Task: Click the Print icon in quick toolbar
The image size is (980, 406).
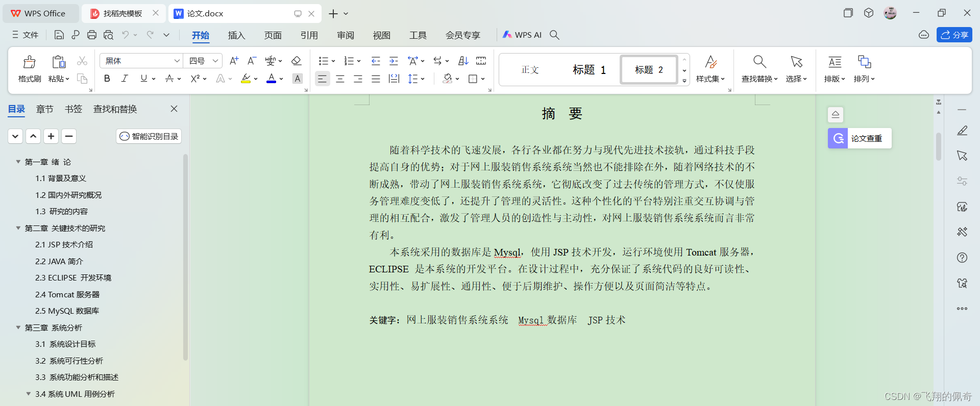Action: click(x=92, y=35)
